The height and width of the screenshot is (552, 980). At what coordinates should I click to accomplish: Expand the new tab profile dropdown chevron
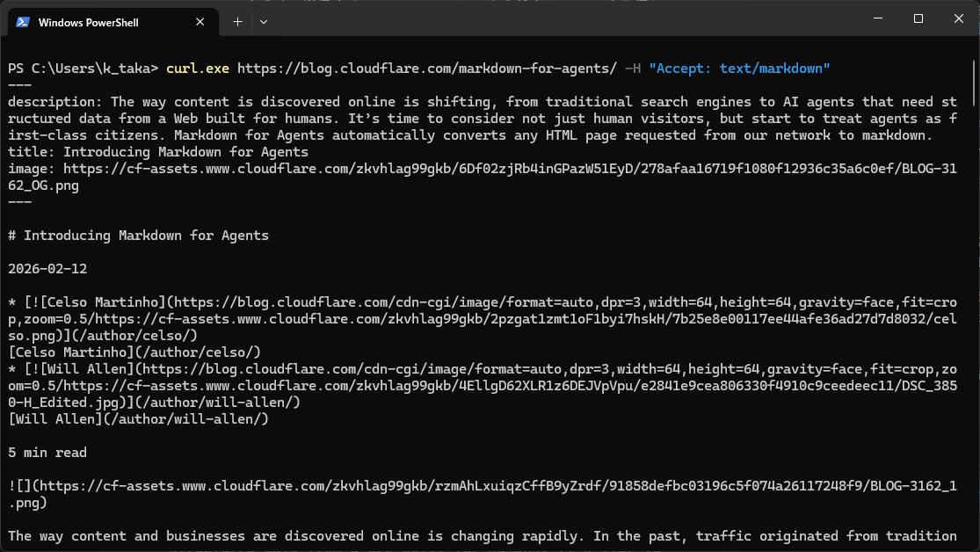pos(264,21)
